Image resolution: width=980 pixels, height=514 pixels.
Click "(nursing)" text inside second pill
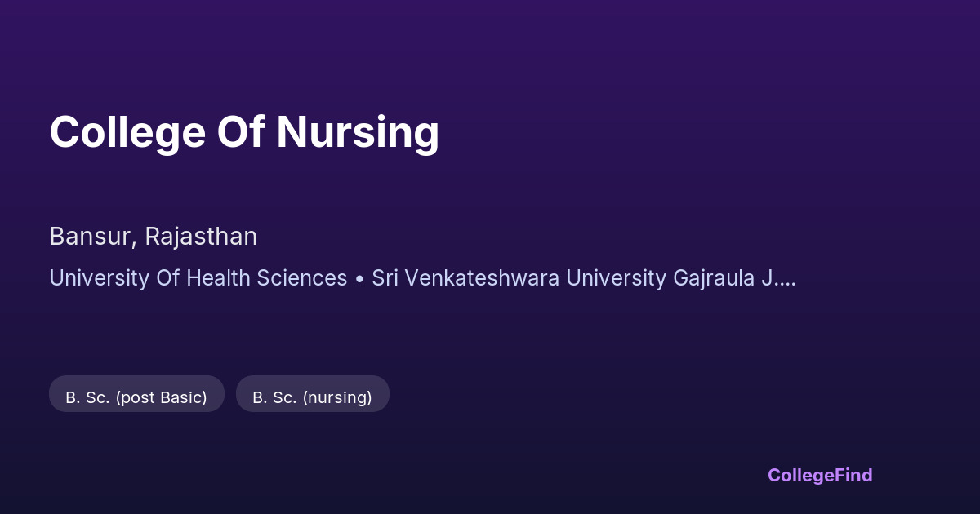[337, 397]
